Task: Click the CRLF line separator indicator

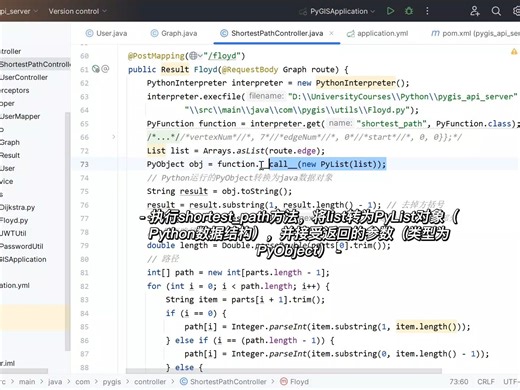Action: [x=486, y=382]
